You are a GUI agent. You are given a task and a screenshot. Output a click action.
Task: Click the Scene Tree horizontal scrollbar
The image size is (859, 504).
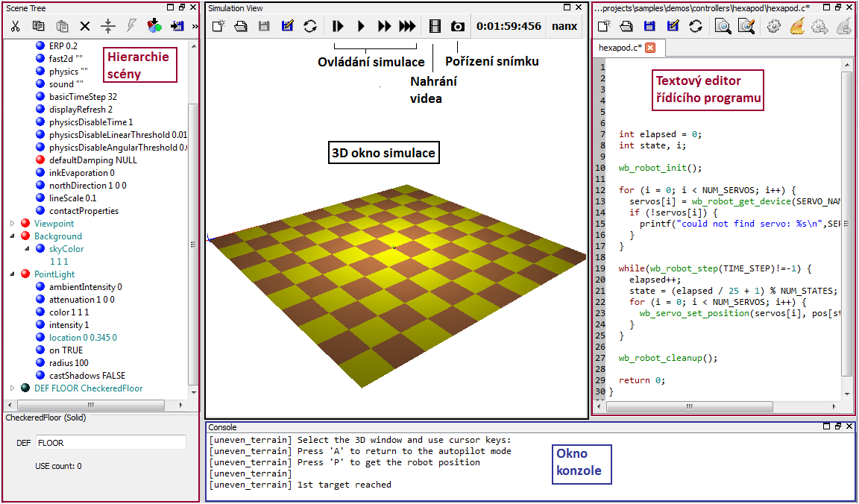[x=90, y=406]
